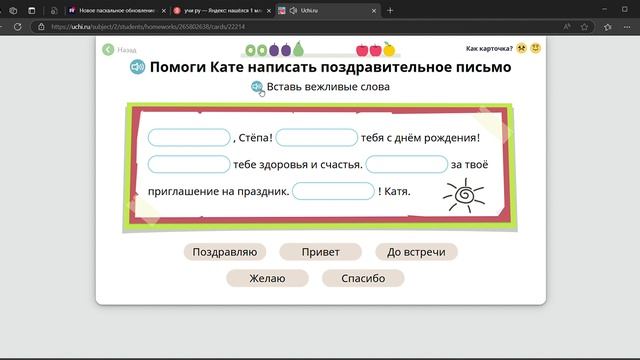Click the yellow apple progress icon

[x=389, y=49]
